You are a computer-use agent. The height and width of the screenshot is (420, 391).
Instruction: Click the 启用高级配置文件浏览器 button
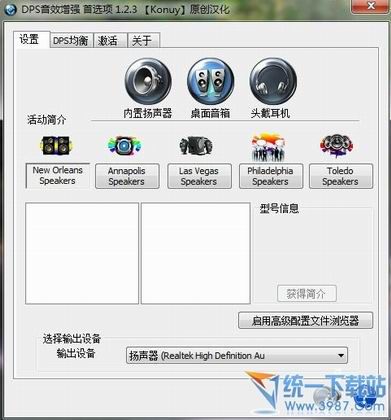(x=305, y=321)
